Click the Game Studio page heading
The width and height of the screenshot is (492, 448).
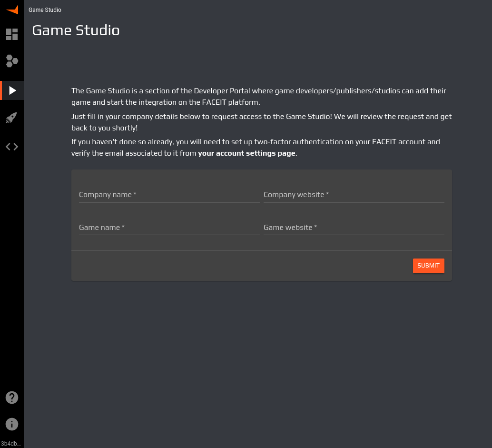75,30
